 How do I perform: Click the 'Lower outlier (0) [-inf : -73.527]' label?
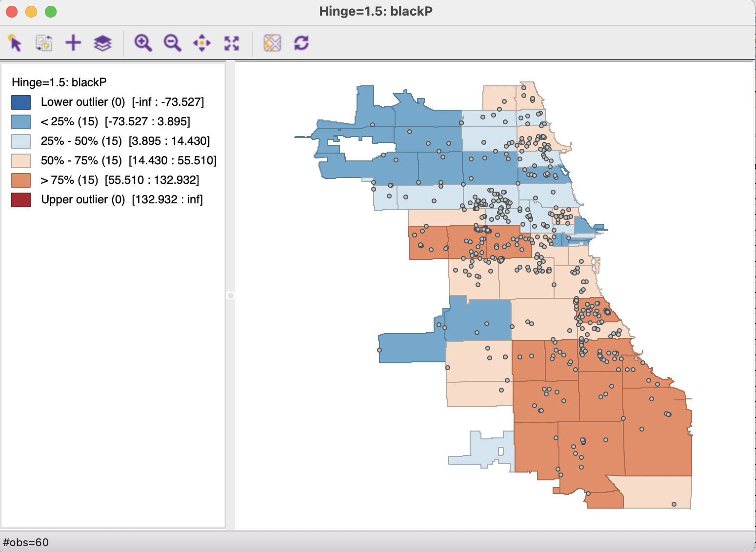pyautogui.click(x=122, y=102)
